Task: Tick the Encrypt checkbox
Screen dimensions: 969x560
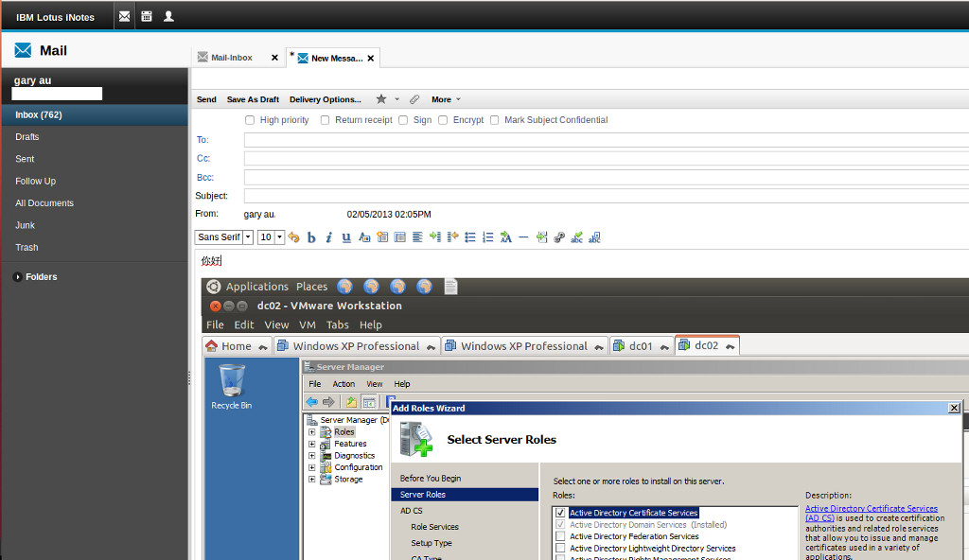Action: (x=443, y=120)
